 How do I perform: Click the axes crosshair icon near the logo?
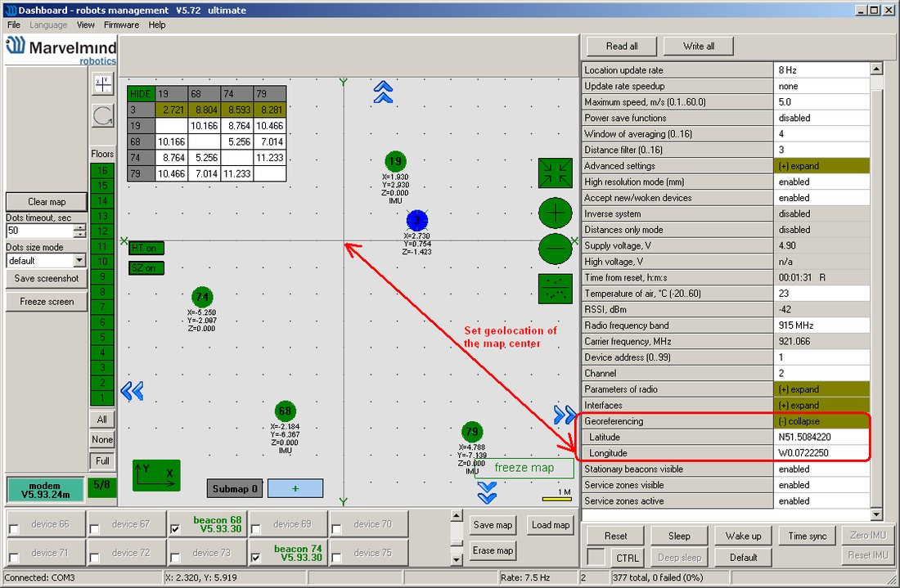[x=103, y=84]
